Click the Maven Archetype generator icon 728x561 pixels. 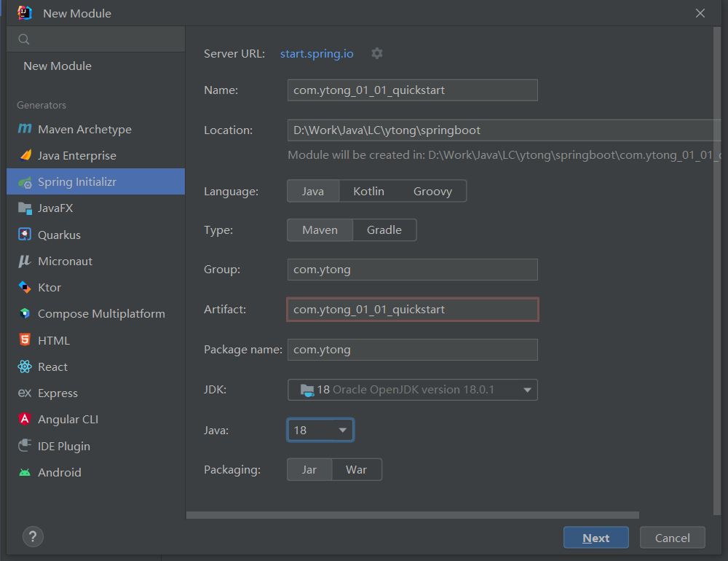[x=25, y=129]
